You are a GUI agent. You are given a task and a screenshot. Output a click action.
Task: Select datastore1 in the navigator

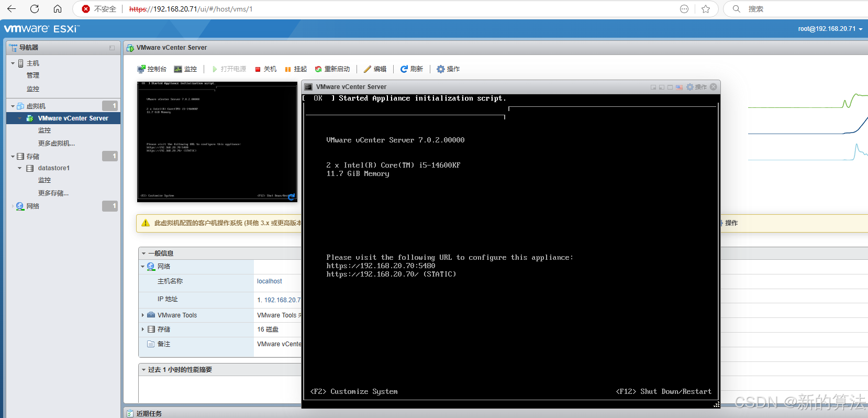pyautogui.click(x=53, y=168)
